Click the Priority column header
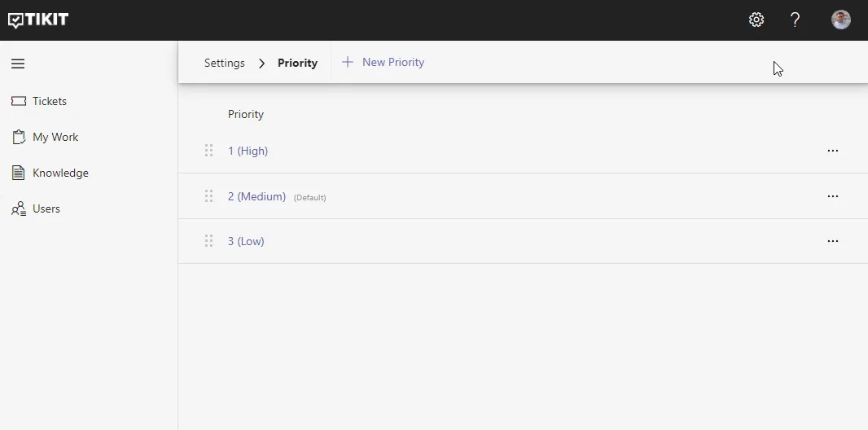 pos(246,114)
